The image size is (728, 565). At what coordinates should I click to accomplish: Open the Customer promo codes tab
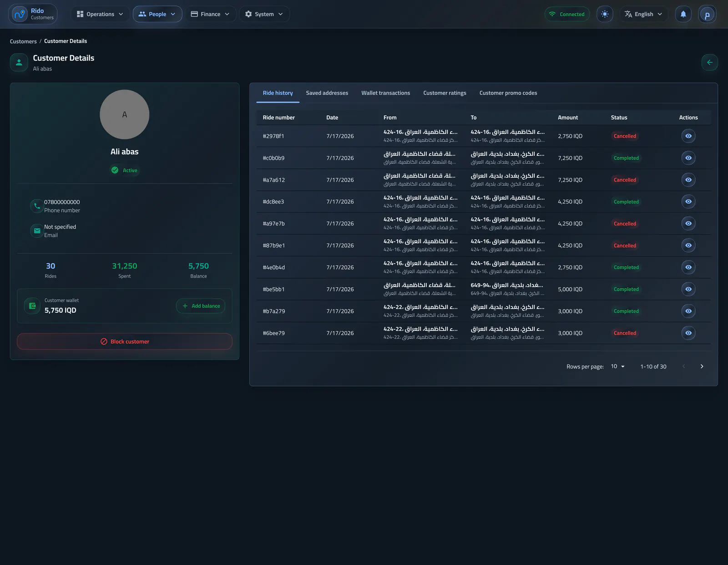pos(508,93)
